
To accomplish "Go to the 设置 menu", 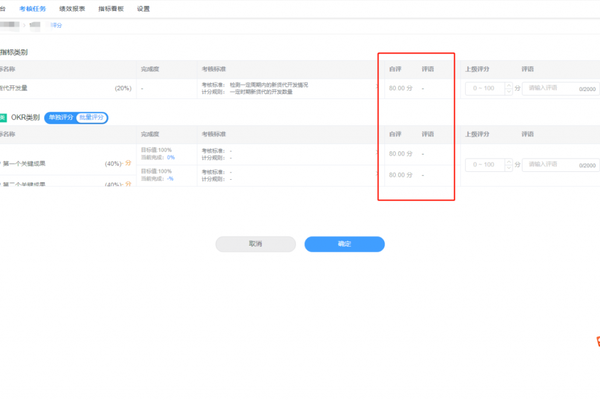I will tap(143, 8).
